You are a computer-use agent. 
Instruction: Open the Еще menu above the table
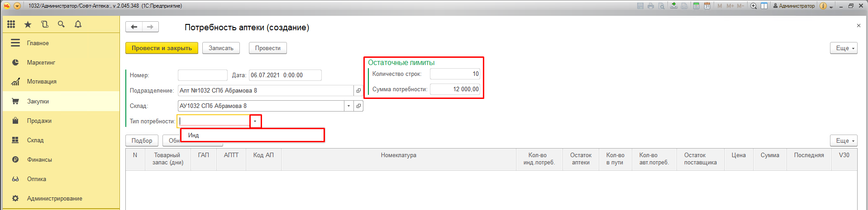tap(844, 141)
